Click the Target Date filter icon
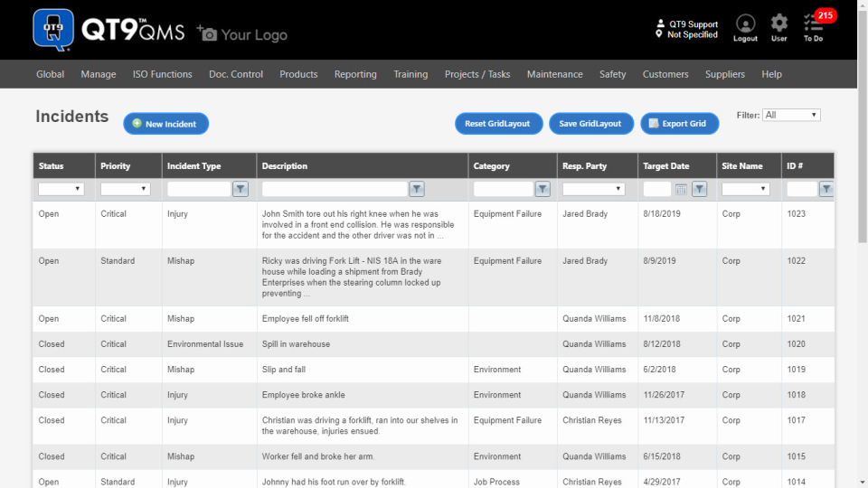This screenshot has height=488, width=868. tap(700, 189)
